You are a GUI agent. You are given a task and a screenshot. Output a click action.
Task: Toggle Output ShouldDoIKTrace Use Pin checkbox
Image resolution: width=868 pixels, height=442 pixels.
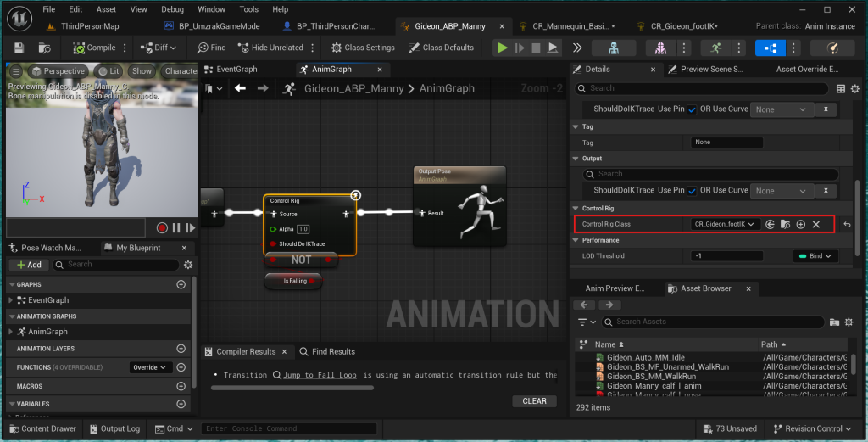tap(692, 191)
